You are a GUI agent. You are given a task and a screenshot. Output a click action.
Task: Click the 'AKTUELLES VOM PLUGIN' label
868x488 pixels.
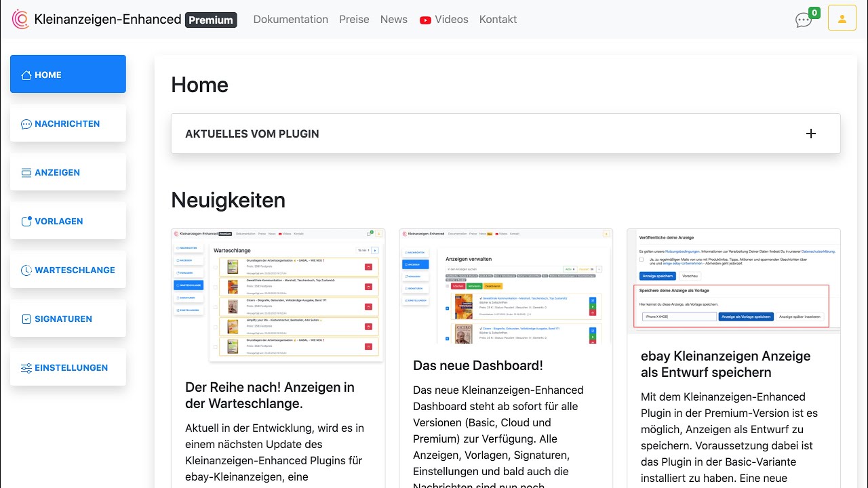coord(252,134)
